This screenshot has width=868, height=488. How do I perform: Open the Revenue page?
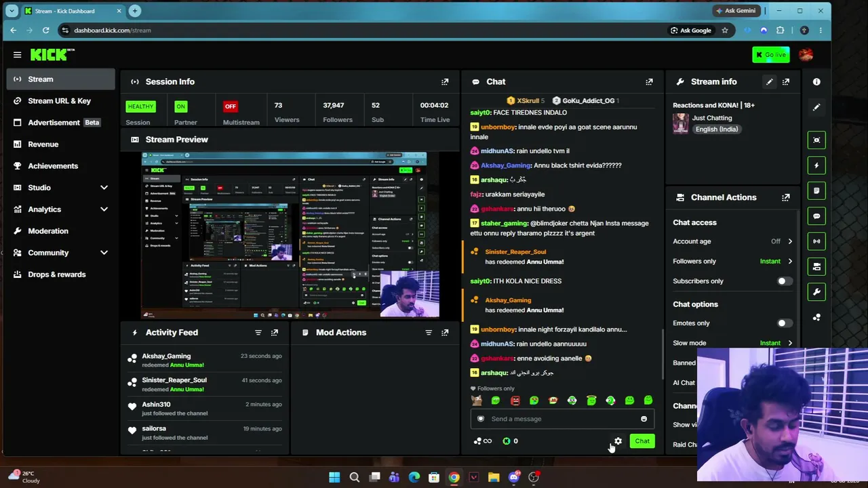[x=61, y=144]
